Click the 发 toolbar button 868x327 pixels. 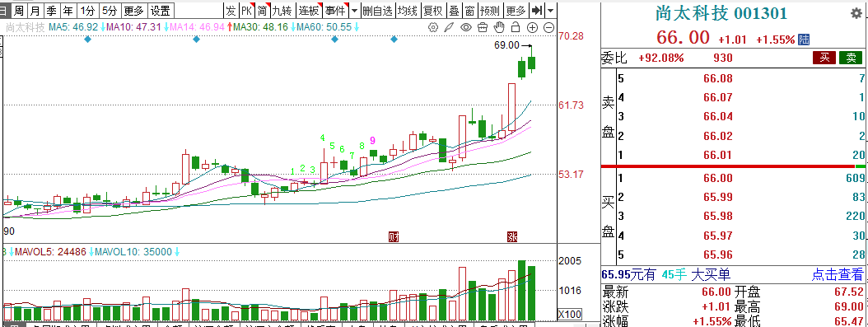(231, 10)
